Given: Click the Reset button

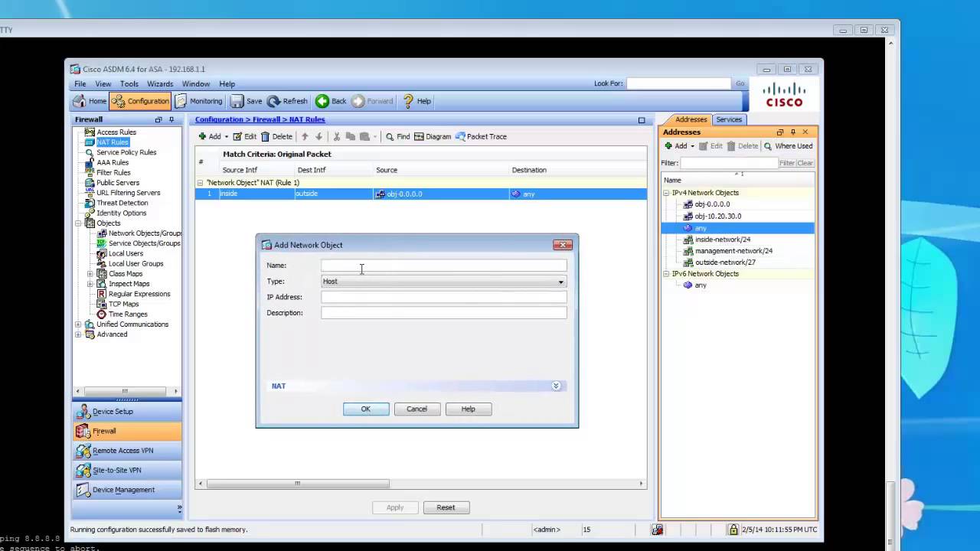Looking at the screenshot, I should click(446, 507).
